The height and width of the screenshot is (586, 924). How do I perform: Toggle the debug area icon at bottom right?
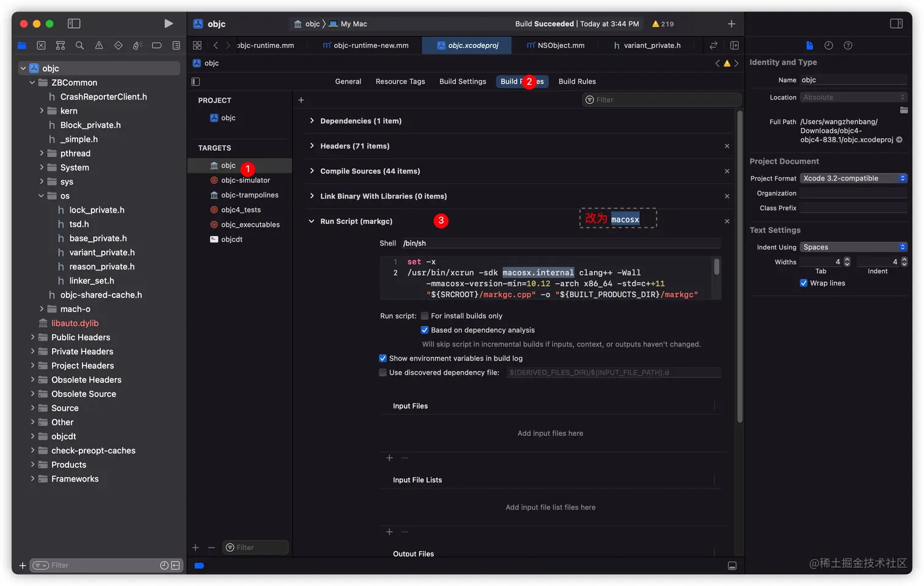coord(732,566)
